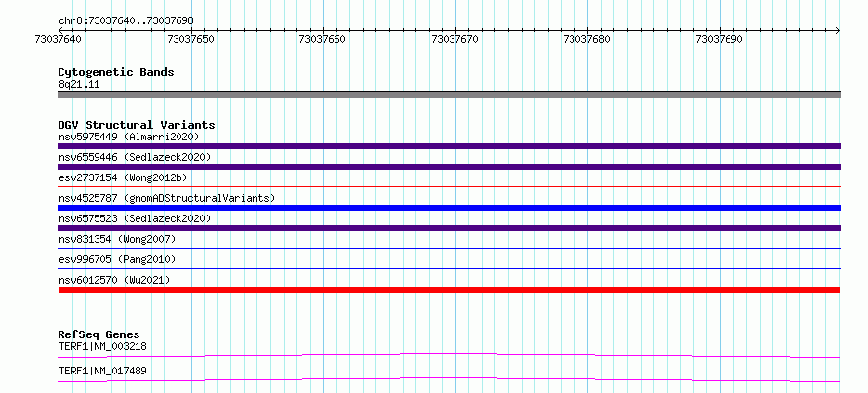
Task: Select variant label nsv6559446 (Sedlazeck2020)
Action: (x=135, y=157)
